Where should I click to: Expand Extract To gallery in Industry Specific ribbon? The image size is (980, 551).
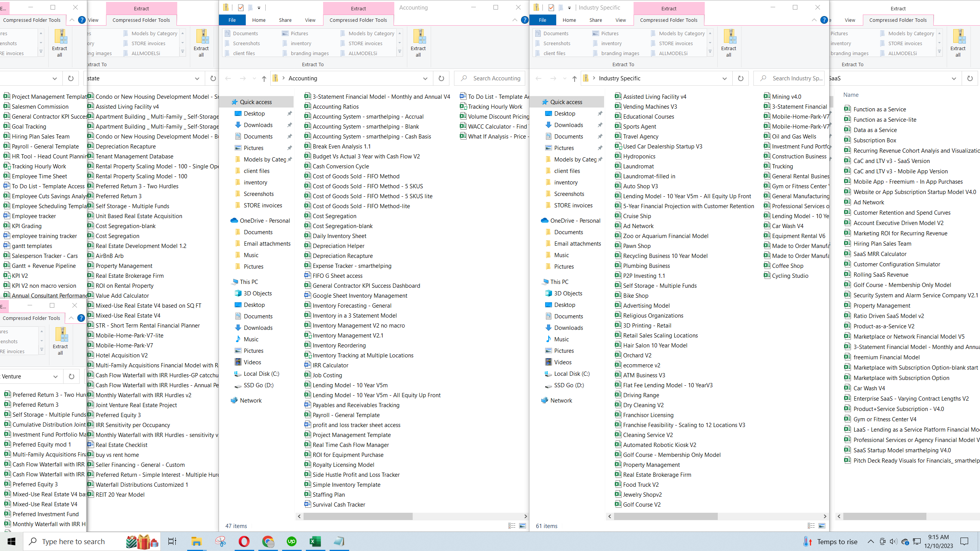pos(710,52)
